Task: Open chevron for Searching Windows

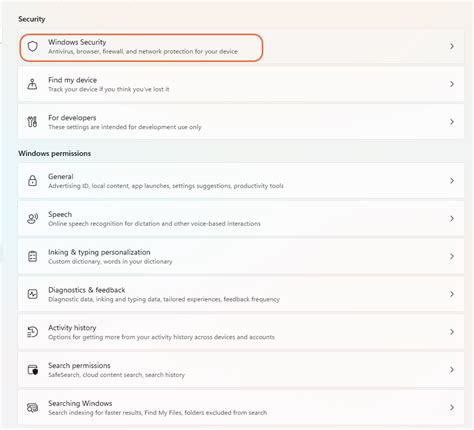Action: [x=452, y=407]
